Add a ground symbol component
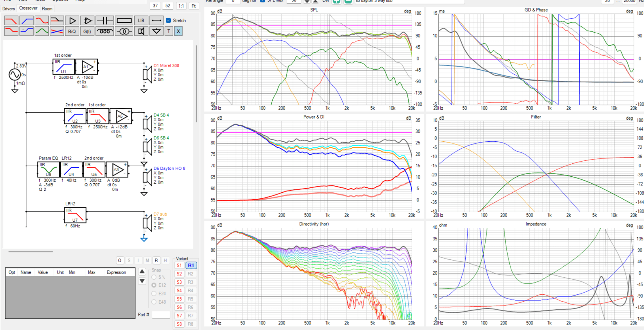The image size is (644, 330). (x=156, y=31)
